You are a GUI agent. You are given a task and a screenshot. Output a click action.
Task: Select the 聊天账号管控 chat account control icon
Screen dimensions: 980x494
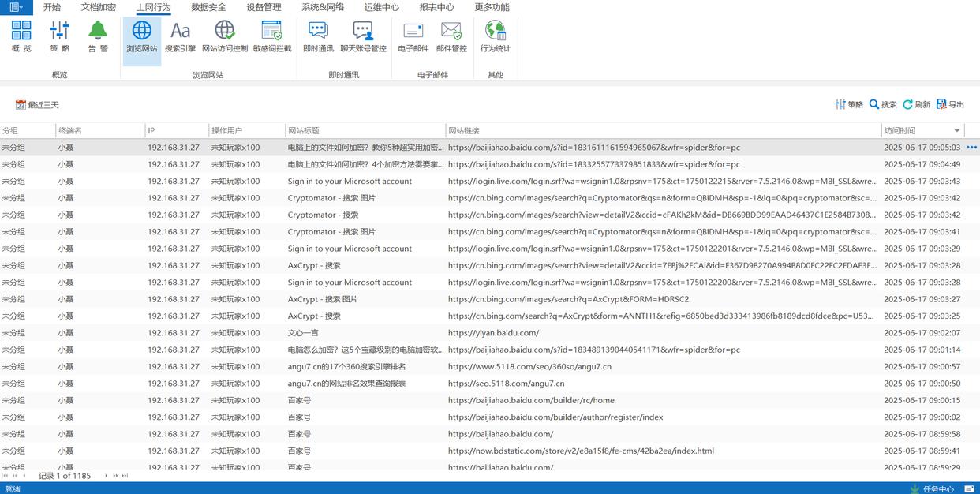pyautogui.click(x=363, y=37)
